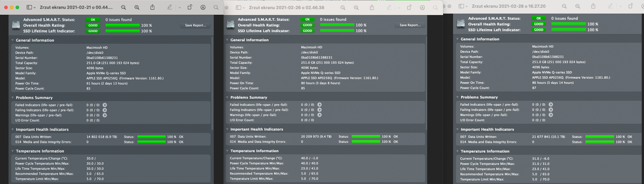Viewport: 644px width, 184px height.
Task: Open search in the 2021-02-21 window toolbar
Action: [x=216, y=7]
